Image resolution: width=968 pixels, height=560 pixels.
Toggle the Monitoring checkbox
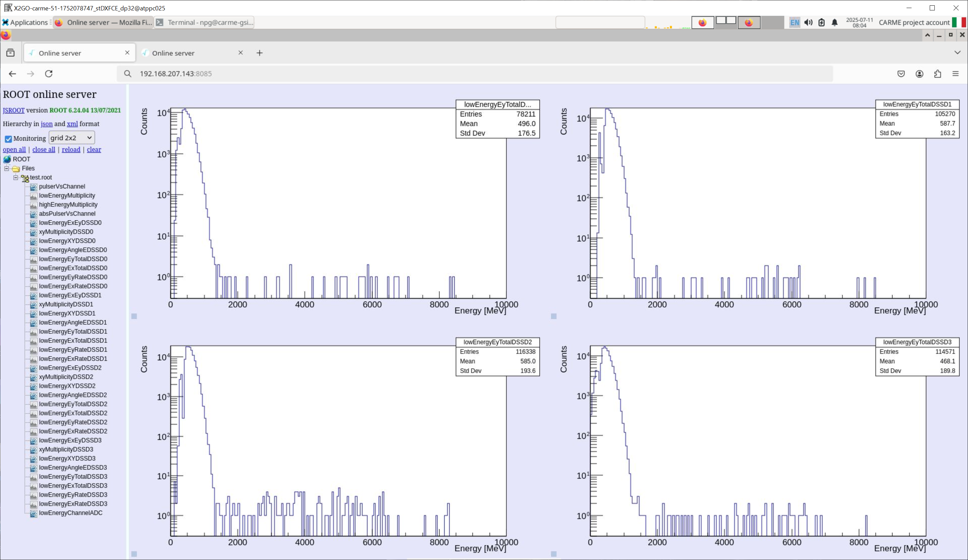coord(8,139)
